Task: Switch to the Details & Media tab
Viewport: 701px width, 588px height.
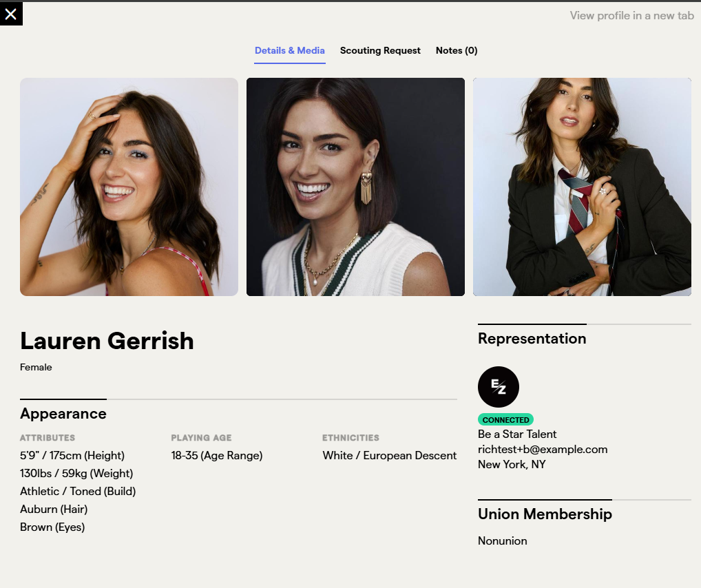Action: [290, 50]
